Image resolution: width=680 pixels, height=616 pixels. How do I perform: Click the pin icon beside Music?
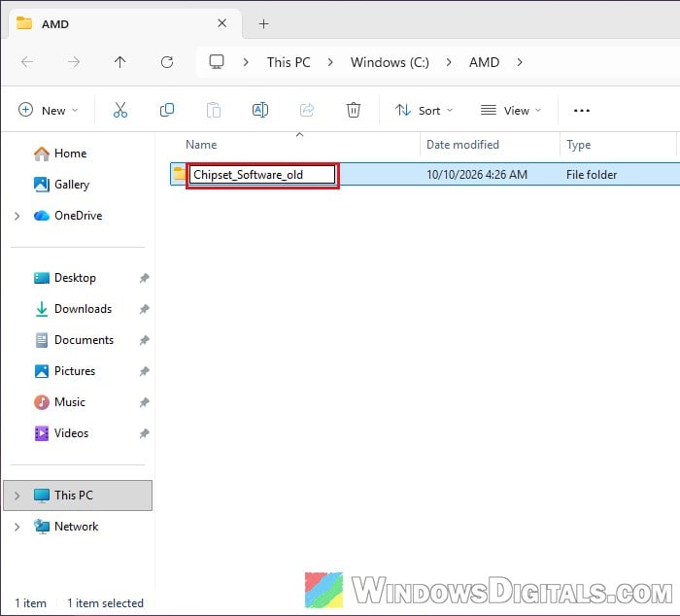tap(144, 402)
